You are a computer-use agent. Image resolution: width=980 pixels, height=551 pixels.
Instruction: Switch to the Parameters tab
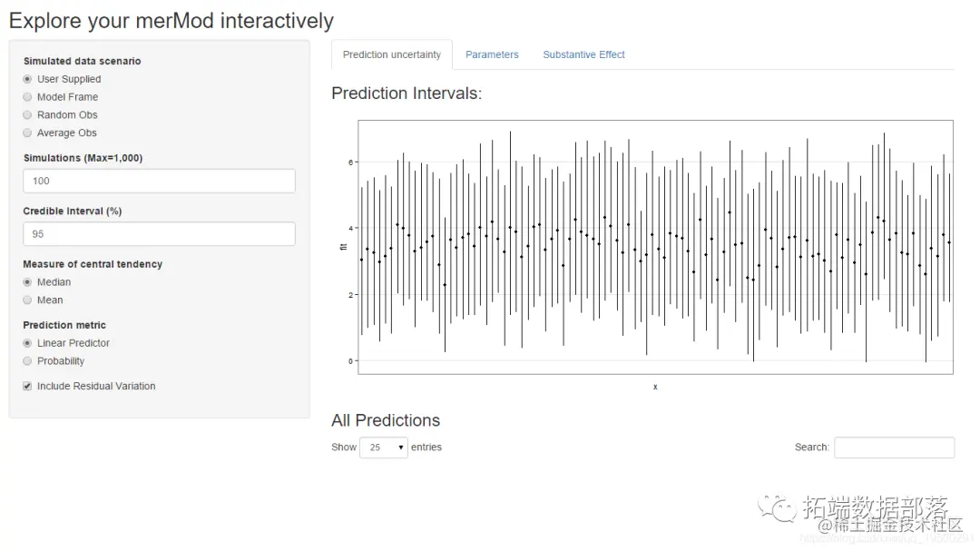point(492,54)
